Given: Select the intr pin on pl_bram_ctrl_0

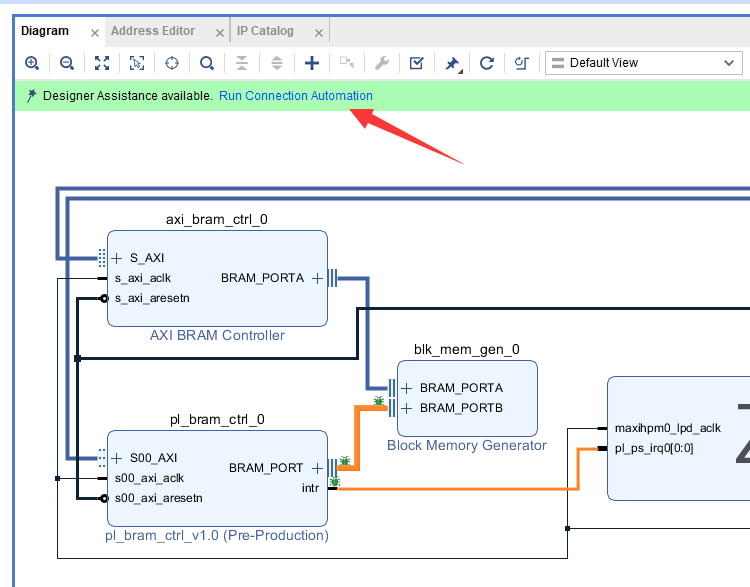Looking at the screenshot, I should tap(310, 489).
